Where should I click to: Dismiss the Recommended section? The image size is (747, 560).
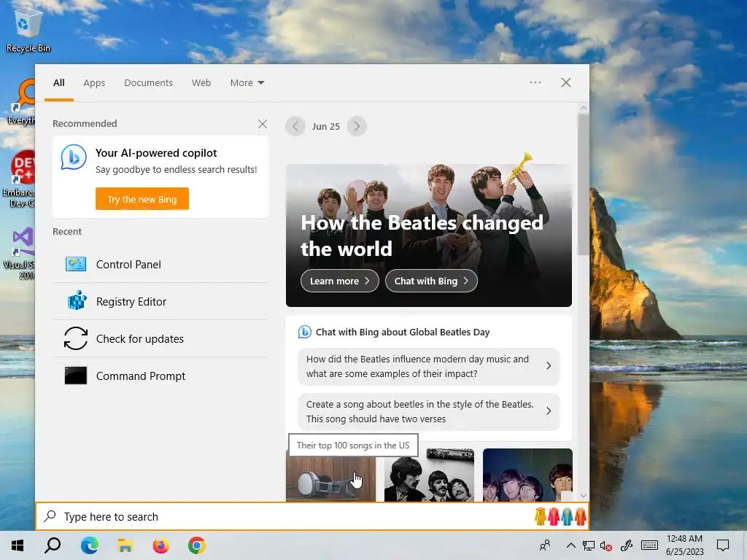tap(263, 124)
